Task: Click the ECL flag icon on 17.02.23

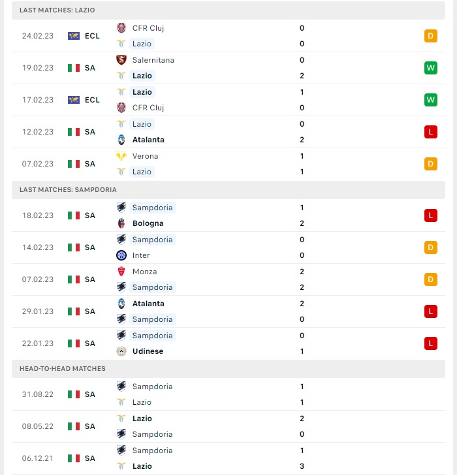Action: (x=74, y=100)
